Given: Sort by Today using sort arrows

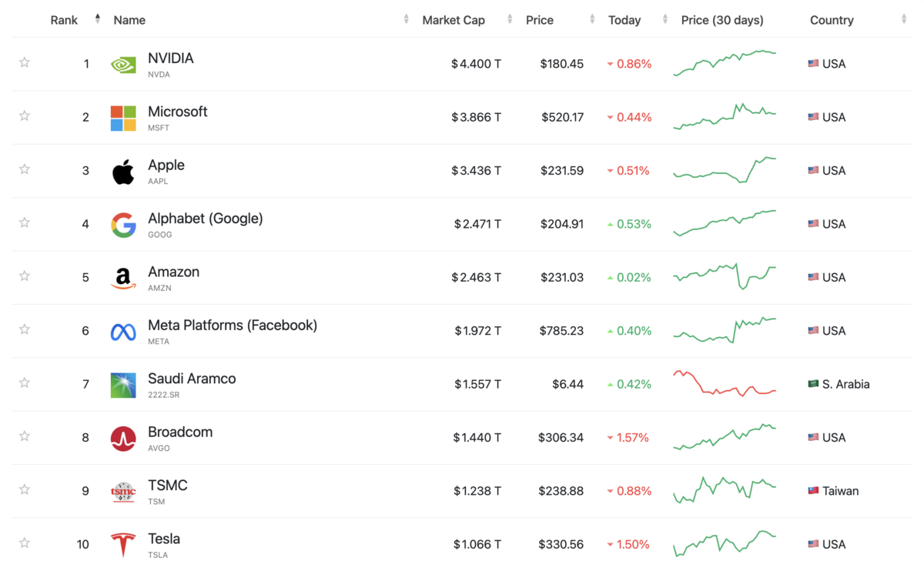Looking at the screenshot, I should (665, 19).
